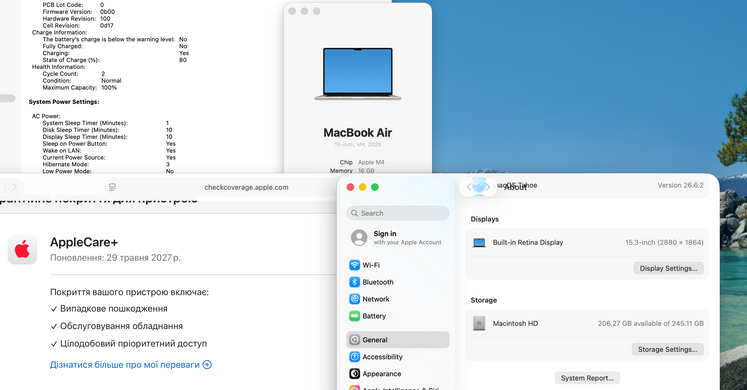Click the Цілодобовий пріоритетний доступ coverage item

pyautogui.click(x=129, y=343)
